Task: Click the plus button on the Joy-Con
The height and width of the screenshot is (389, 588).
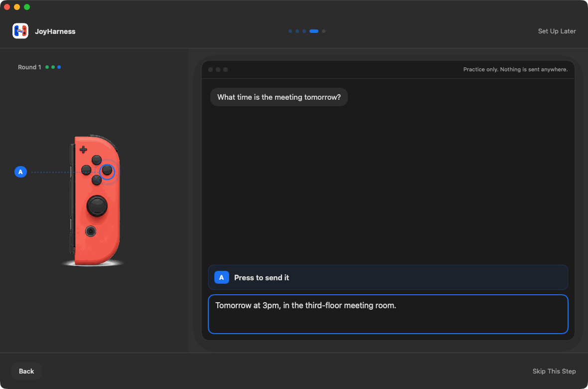Action: pos(83,150)
